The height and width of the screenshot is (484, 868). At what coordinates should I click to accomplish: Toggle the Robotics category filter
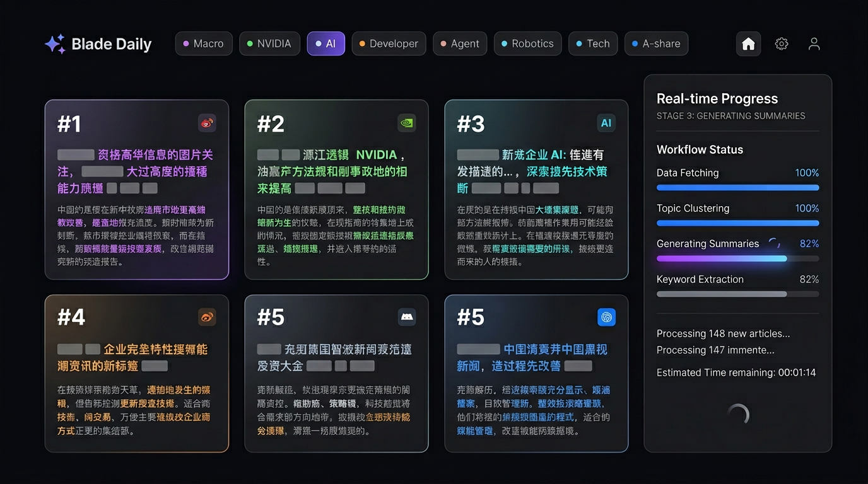(x=527, y=43)
